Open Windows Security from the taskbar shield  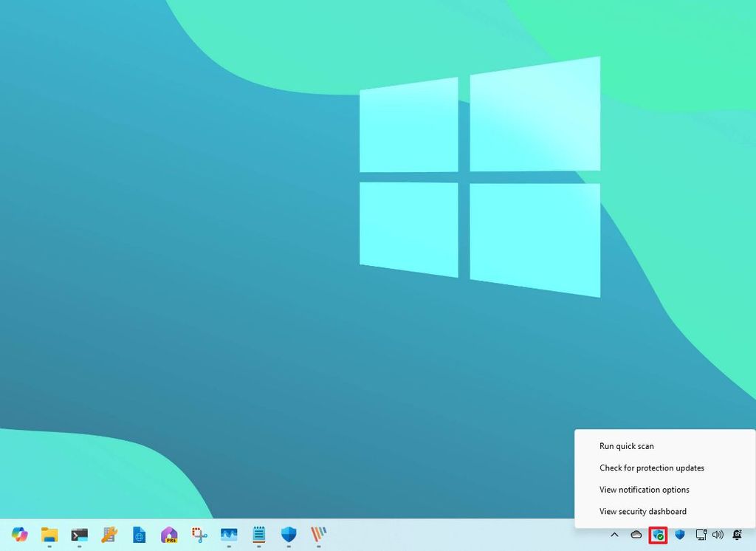click(288, 535)
